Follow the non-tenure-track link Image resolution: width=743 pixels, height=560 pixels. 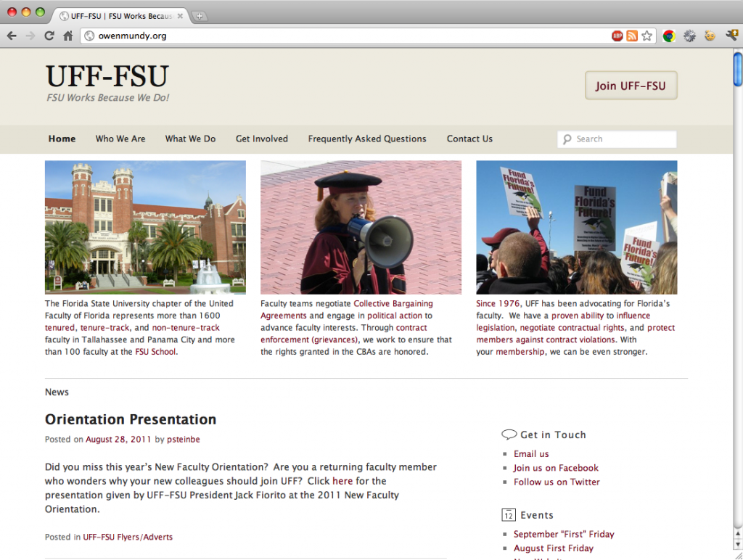[x=186, y=328]
